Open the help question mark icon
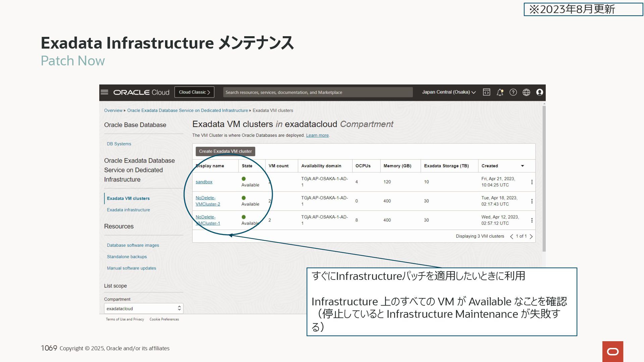Screen dimensions: 644x362 (513, 92)
